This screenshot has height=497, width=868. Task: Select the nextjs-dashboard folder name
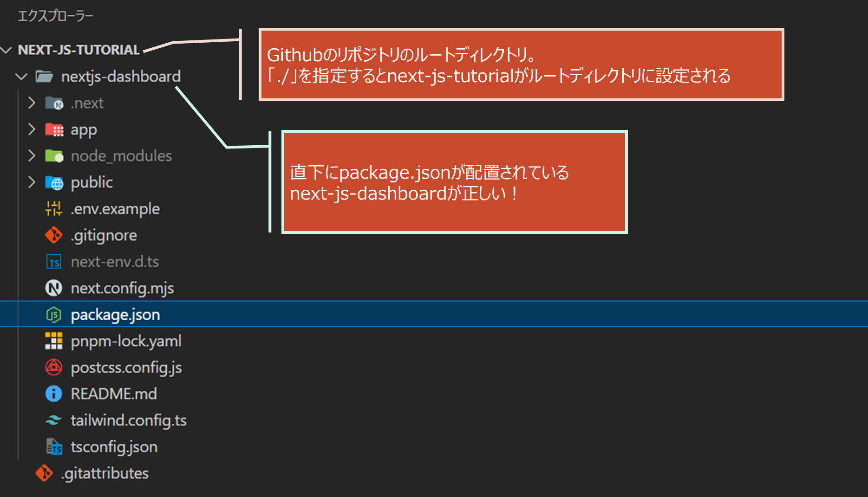121,76
